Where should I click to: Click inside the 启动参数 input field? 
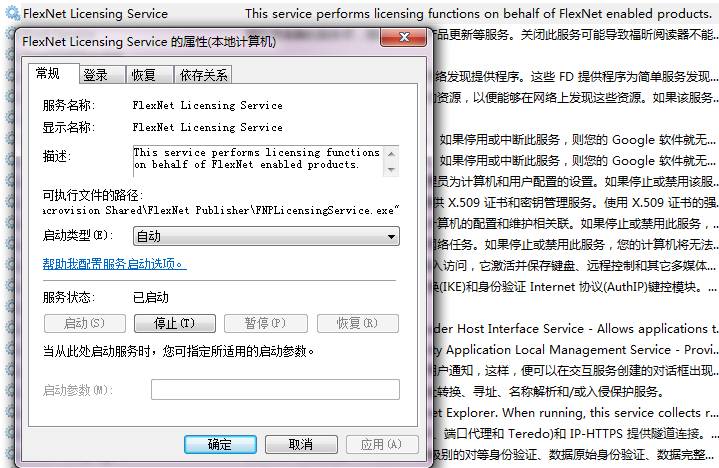[x=275, y=390]
